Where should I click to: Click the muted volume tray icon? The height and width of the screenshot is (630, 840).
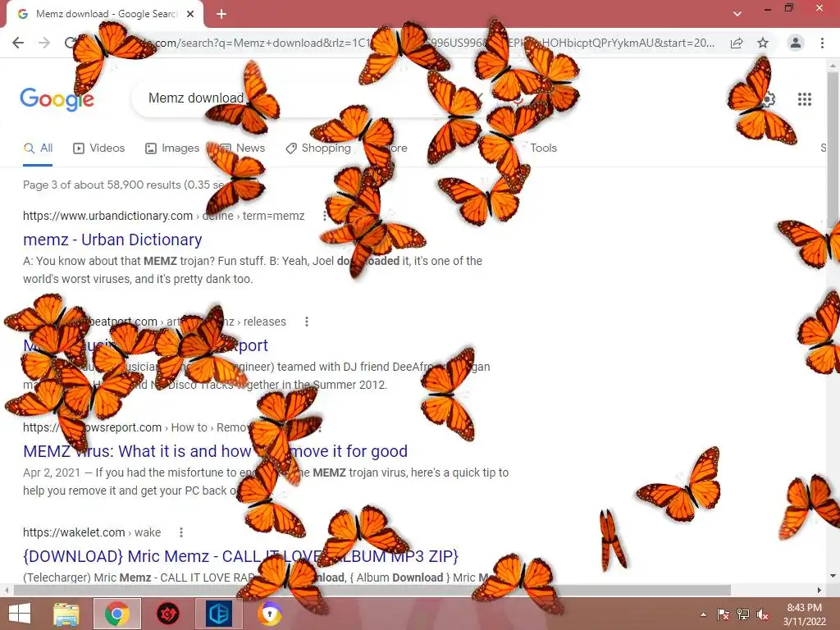pos(762,614)
